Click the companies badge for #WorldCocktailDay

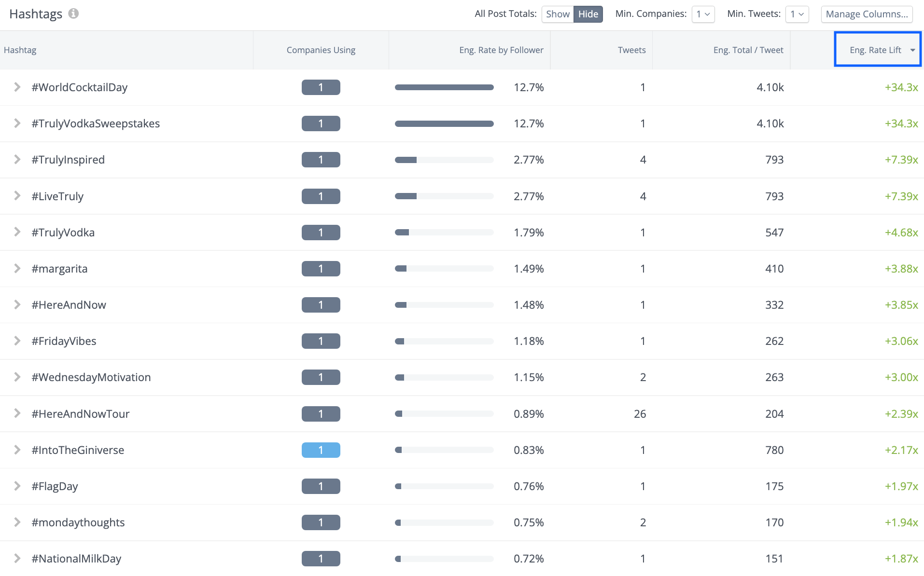tap(321, 87)
